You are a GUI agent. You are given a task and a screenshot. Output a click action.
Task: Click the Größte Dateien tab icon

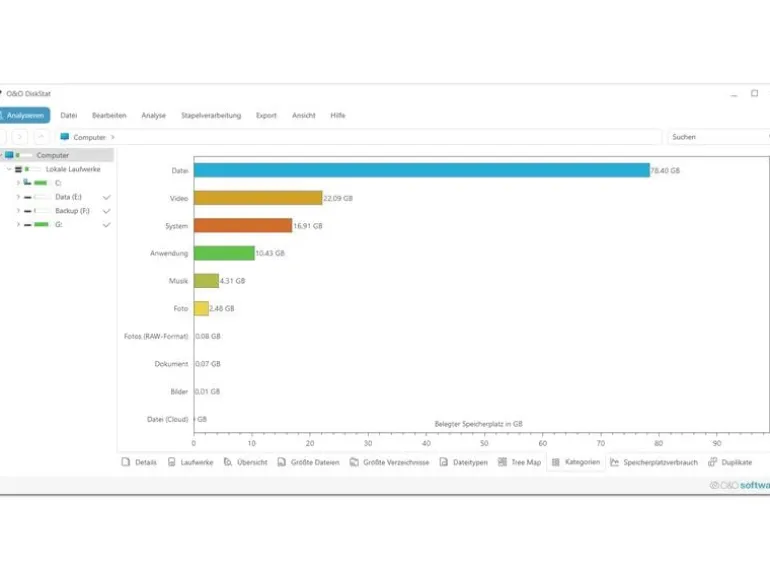(x=281, y=462)
